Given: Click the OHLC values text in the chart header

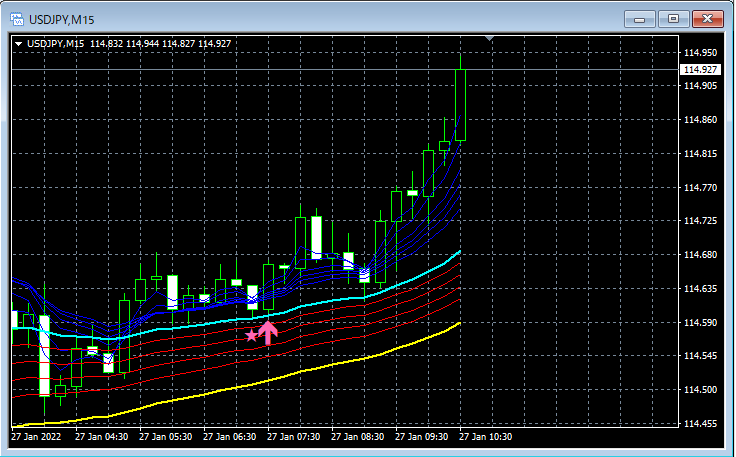Looking at the screenshot, I should point(161,44).
